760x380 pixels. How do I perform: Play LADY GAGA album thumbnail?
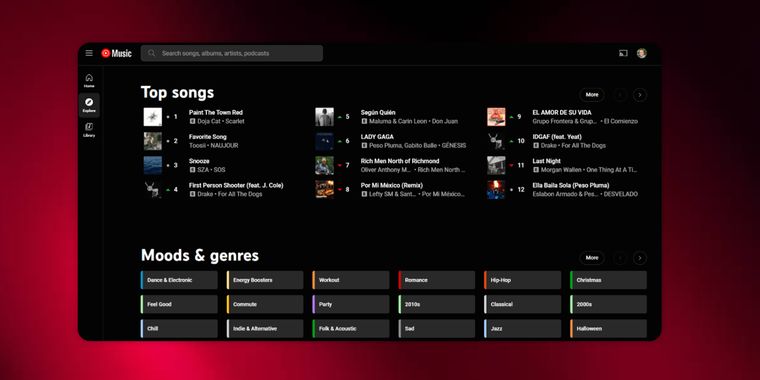coord(325,141)
